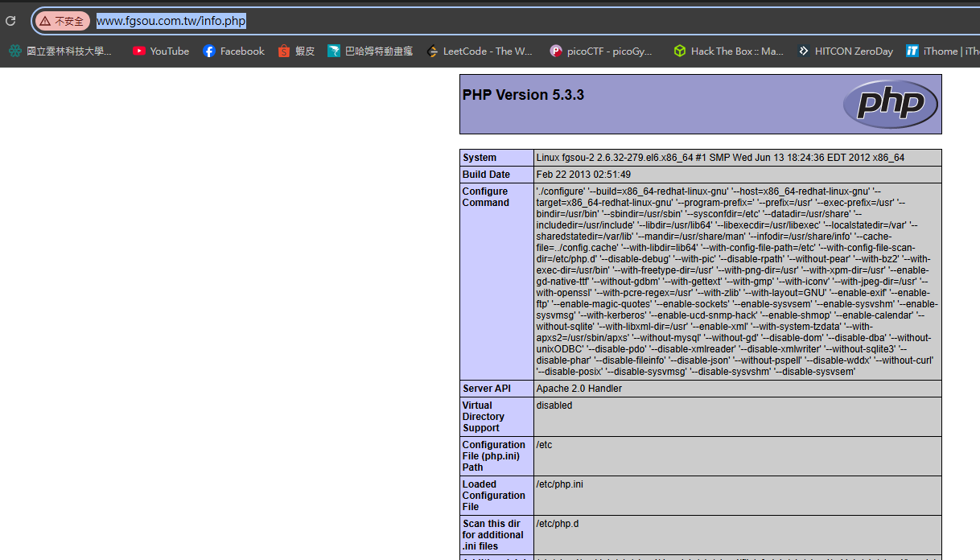Open the 蝦皮 Shopee bookmark

point(296,51)
